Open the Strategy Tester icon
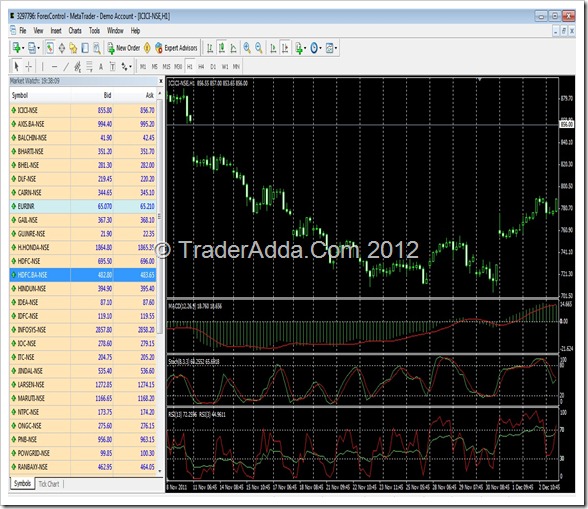This screenshot has height=509, width=588. coord(97,48)
